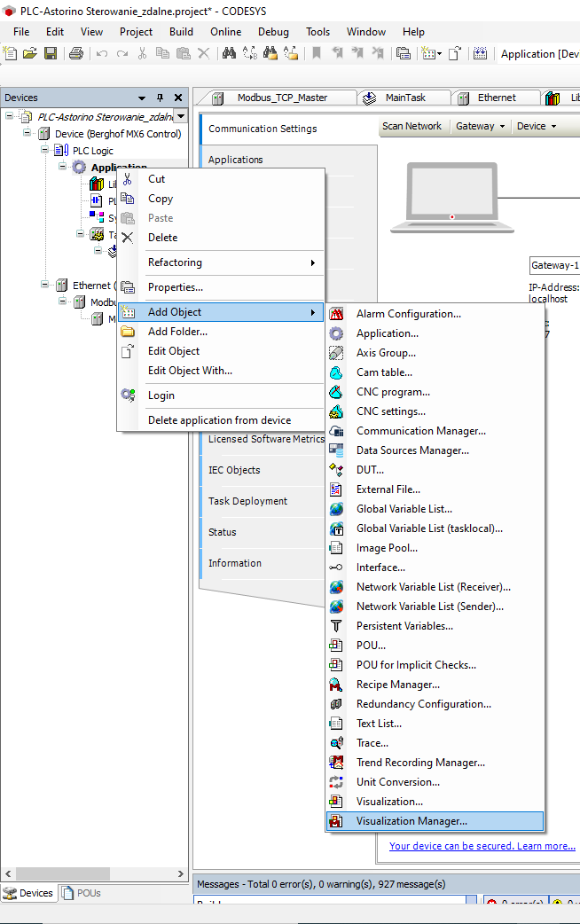Click right arrow of Devices horizontal scrollbar
Image resolution: width=580 pixels, height=924 pixels.
tap(180, 874)
